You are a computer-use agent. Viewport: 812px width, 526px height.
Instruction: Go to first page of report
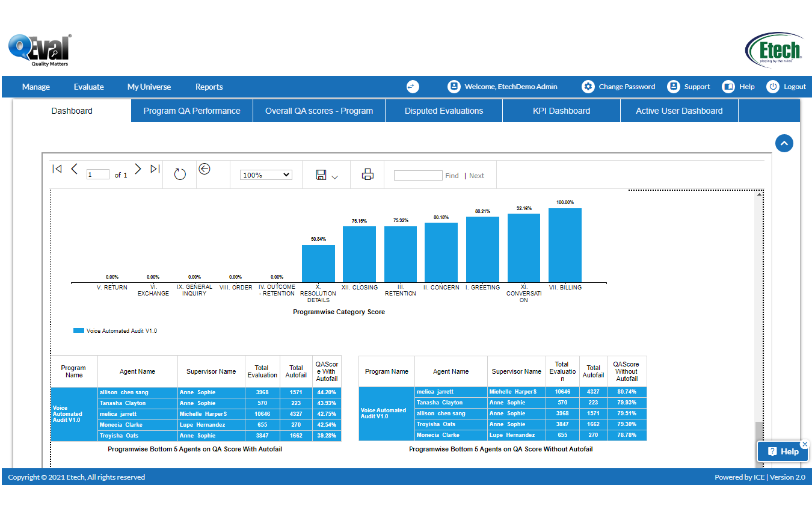click(57, 169)
